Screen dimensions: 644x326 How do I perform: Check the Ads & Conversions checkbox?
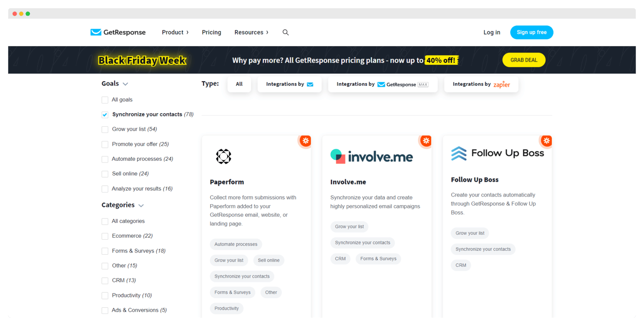tap(105, 310)
